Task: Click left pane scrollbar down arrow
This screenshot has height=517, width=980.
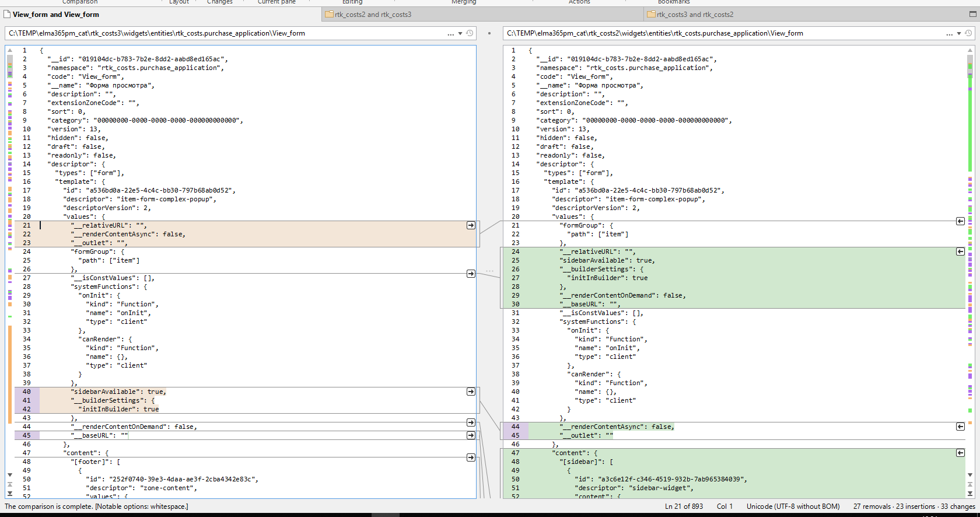Action: pos(10,475)
